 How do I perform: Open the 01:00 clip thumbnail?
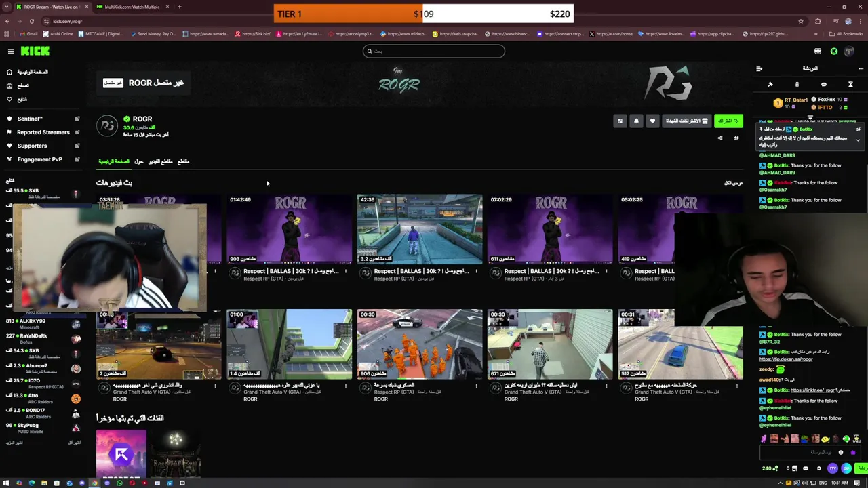click(x=290, y=344)
